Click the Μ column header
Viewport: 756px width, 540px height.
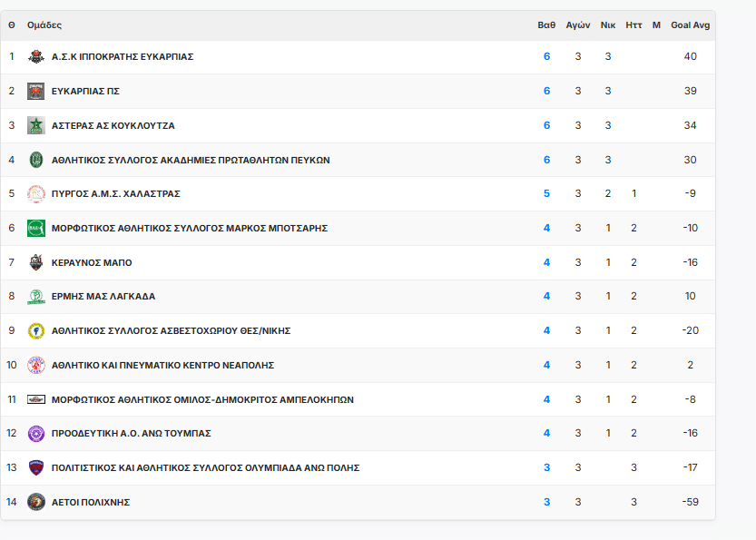coord(656,25)
